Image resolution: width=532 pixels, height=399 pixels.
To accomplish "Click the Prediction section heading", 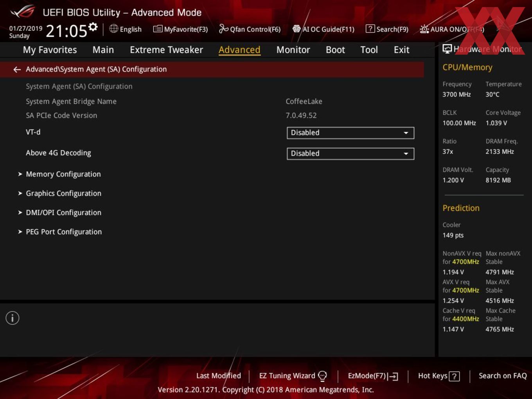I will (x=461, y=208).
